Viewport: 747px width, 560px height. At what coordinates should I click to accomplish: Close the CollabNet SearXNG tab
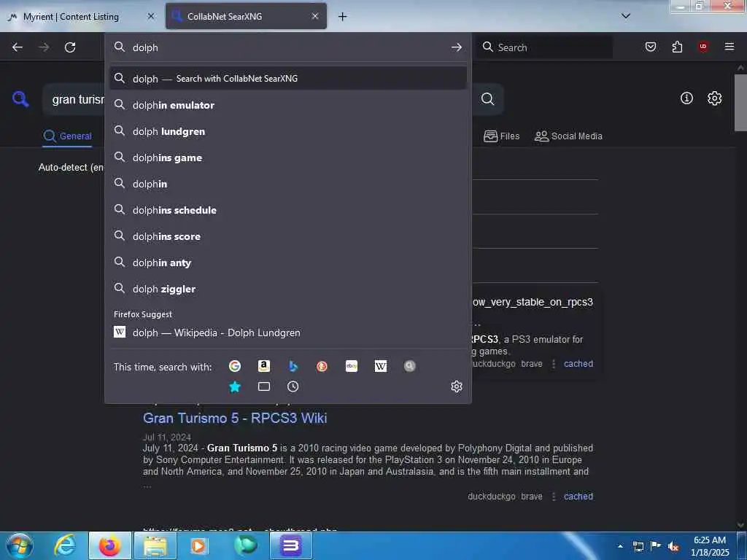315,16
